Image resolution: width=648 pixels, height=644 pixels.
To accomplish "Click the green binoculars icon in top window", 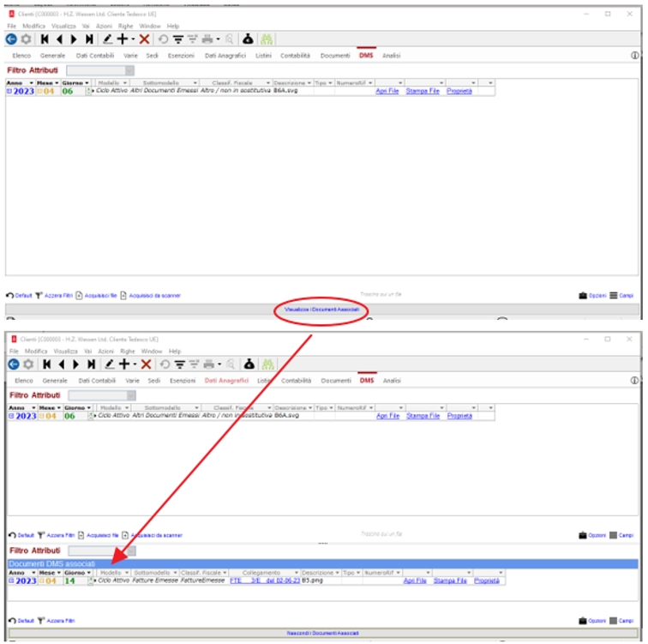I will point(267,39).
